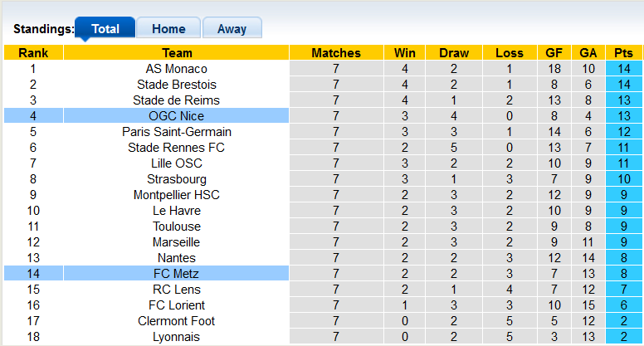Click the highlighted OGC Nice row
Screen dimensions: 644x346
(176, 116)
